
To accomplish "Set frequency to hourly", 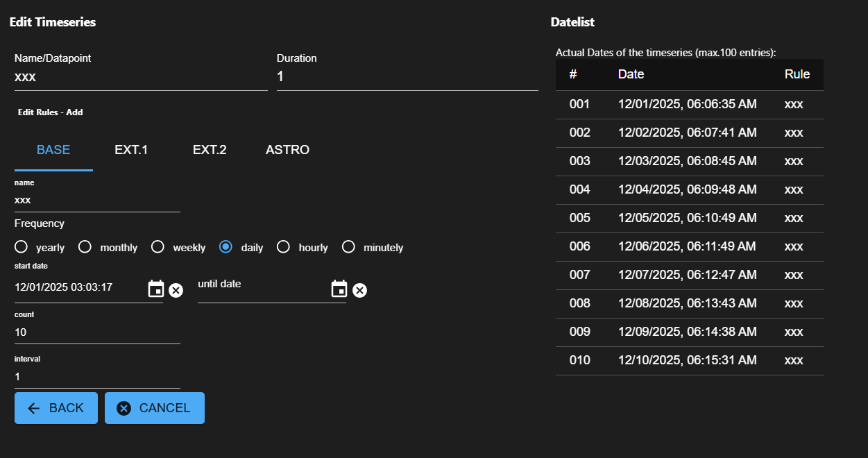I will pyautogui.click(x=284, y=247).
